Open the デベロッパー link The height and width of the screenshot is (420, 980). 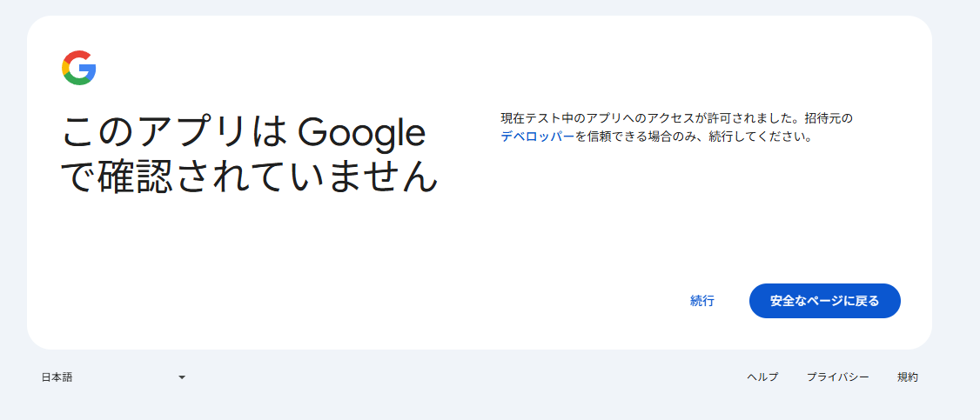pyautogui.click(x=537, y=137)
